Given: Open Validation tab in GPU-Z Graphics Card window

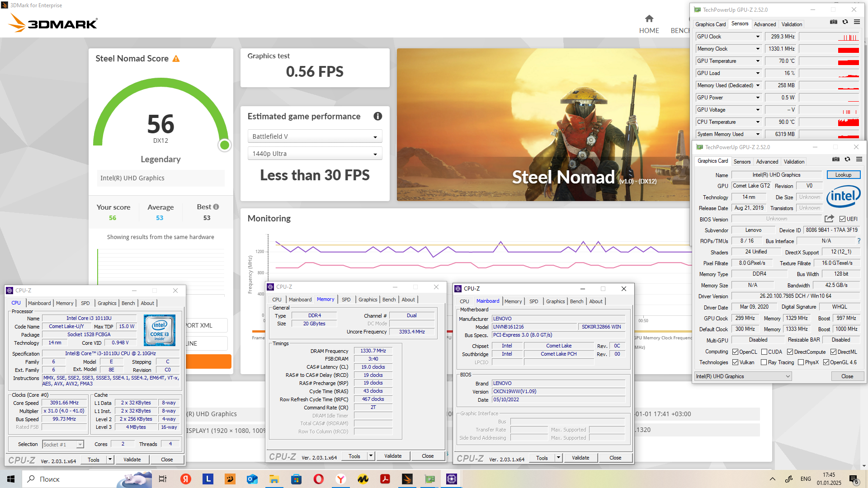Looking at the screenshot, I should click(x=794, y=161).
